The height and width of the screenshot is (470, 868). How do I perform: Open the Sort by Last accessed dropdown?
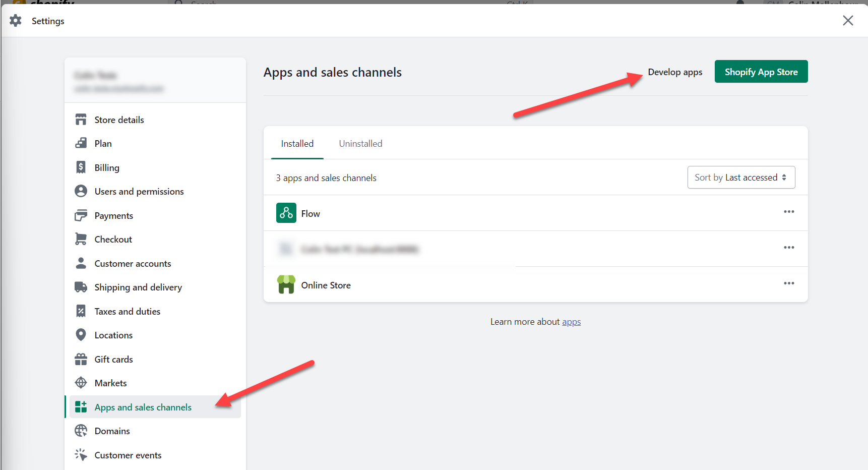tap(740, 178)
